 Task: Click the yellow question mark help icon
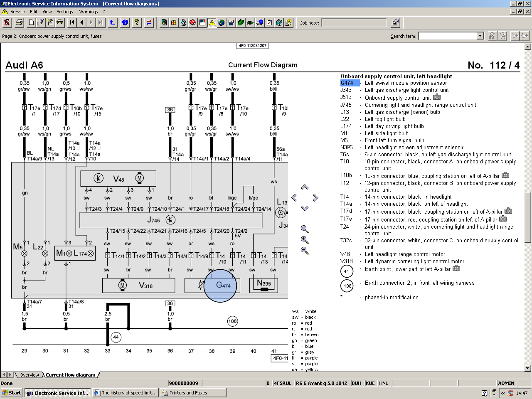pos(136,22)
